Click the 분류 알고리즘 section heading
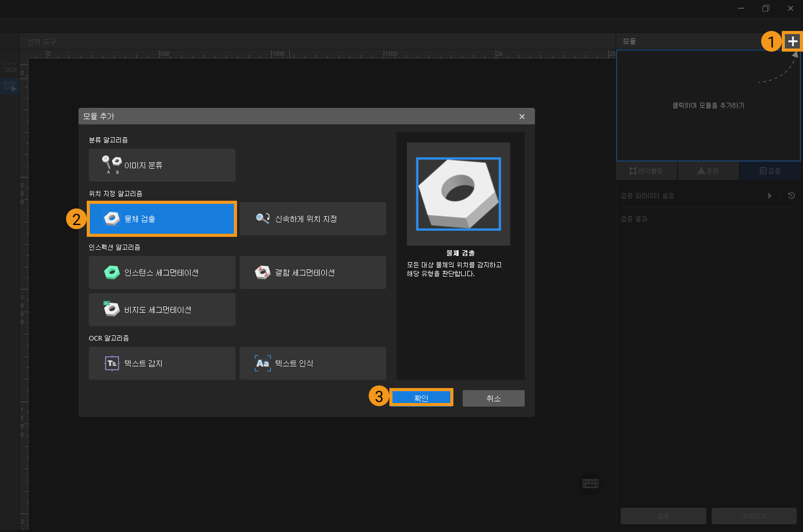Viewport: 803px width, 532px height. (108, 140)
